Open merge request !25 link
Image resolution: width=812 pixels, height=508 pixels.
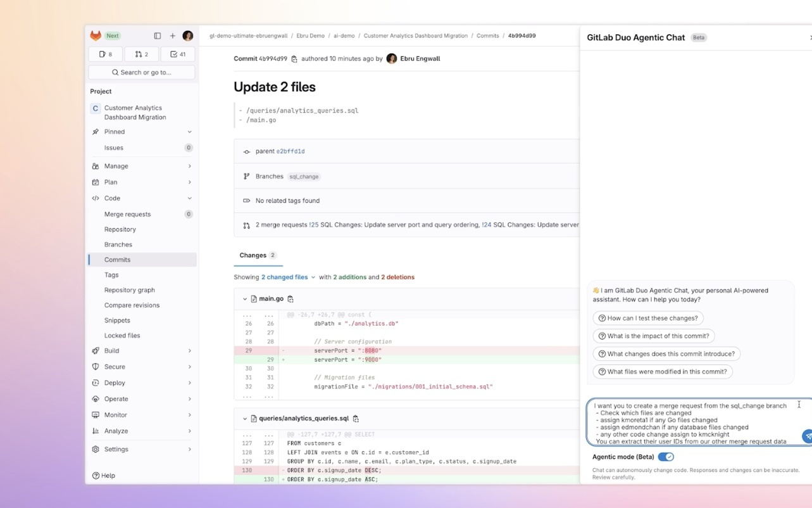(313, 225)
